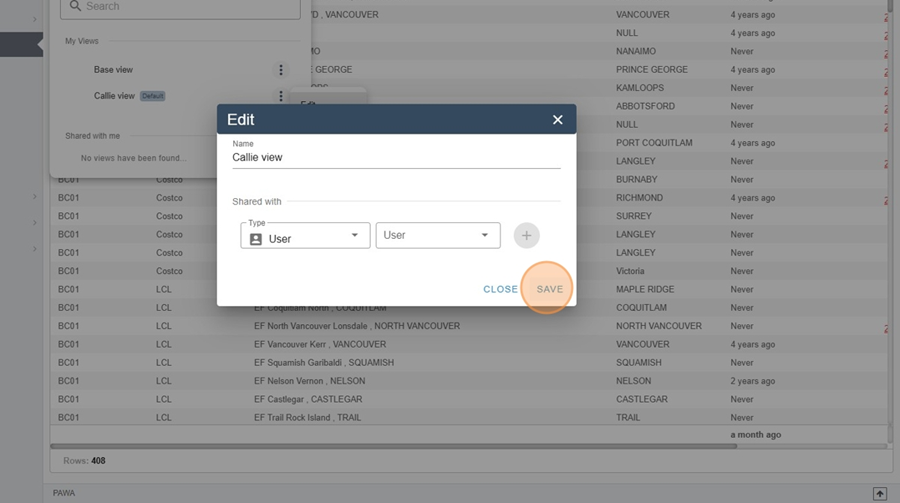
Task: Open the Callie view three-dot menu
Action: tap(281, 96)
